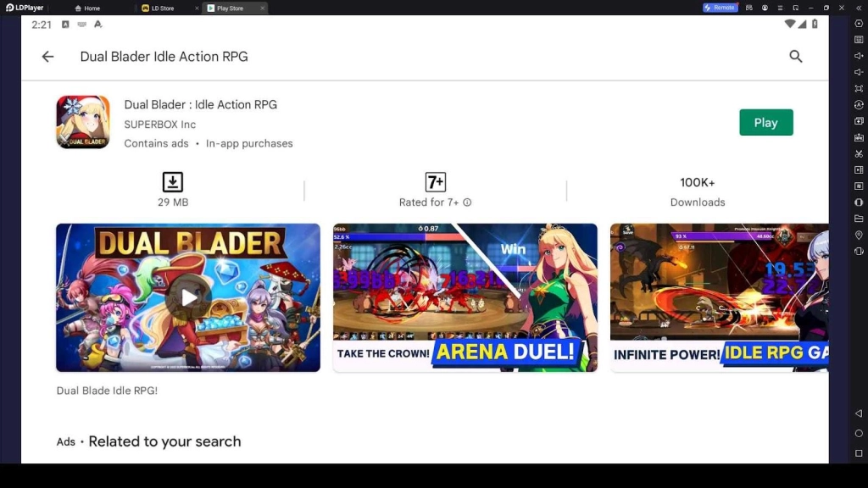The height and width of the screenshot is (488, 868).
Task: Rotate the screen using the sidebar icon
Action: (x=859, y=251)
